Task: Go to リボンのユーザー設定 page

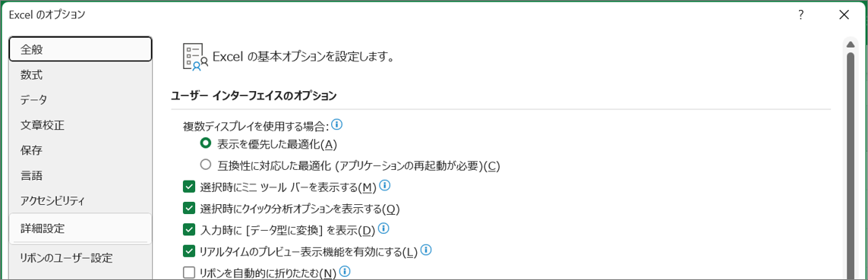Action: 80,258
